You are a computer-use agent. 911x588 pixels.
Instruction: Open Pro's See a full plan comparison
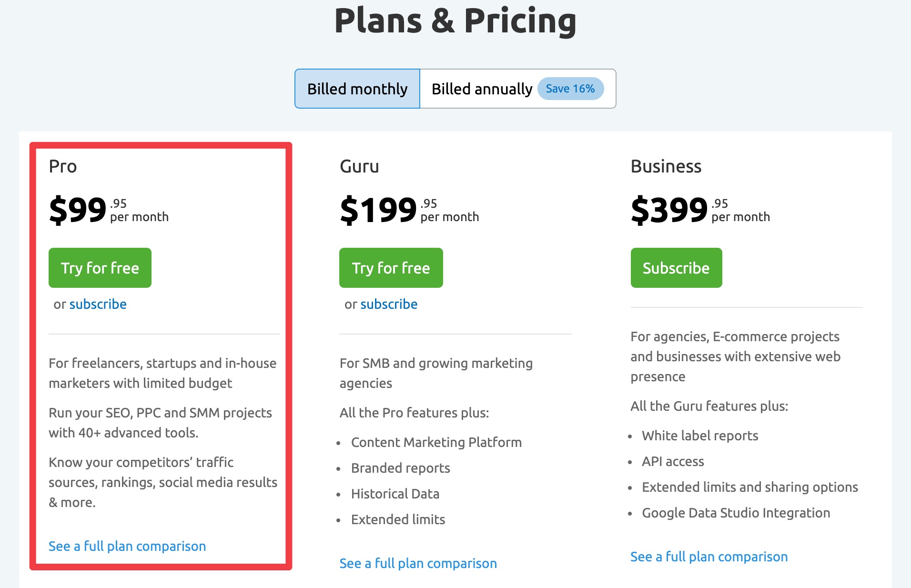click(127, 546)
